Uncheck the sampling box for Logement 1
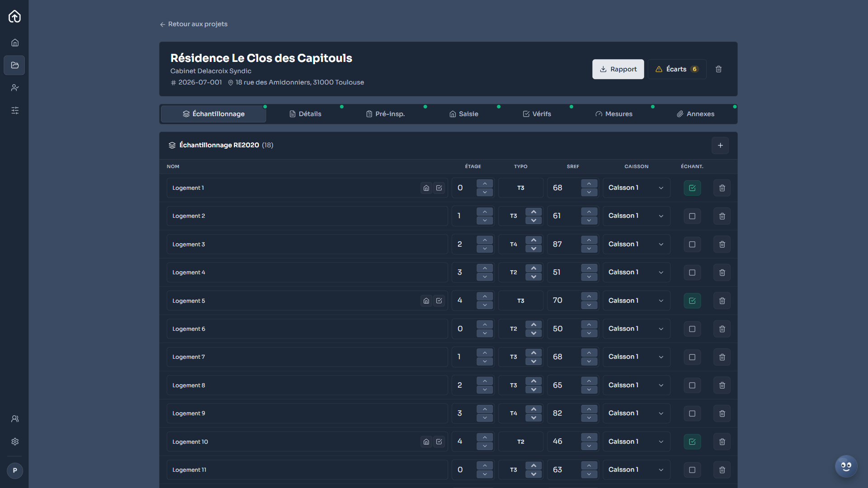868x488 pixels. [x=692, y=188]
